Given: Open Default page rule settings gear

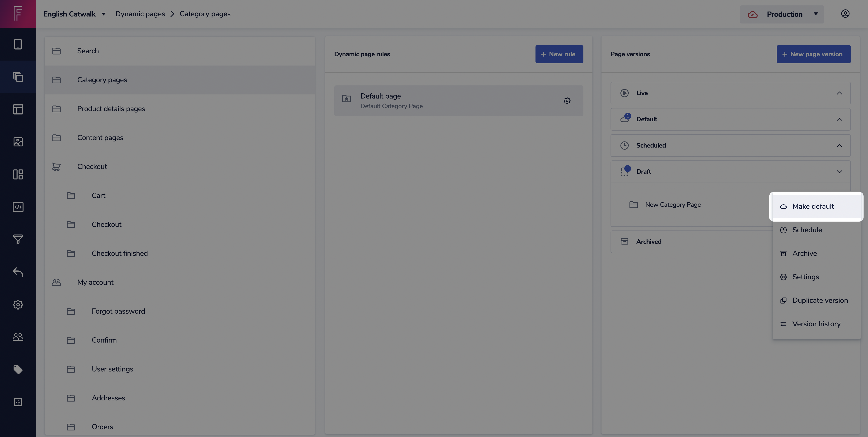Looking at the screenshot, I should [x=567, y=101].
